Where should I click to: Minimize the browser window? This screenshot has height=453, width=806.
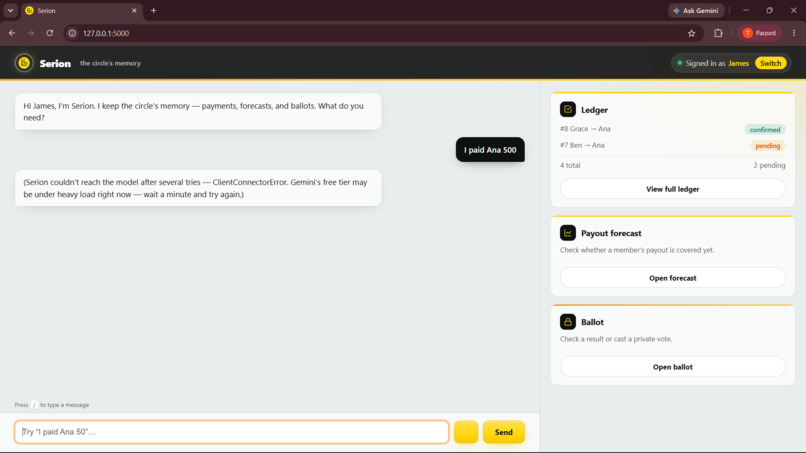(x=746, y=10)
